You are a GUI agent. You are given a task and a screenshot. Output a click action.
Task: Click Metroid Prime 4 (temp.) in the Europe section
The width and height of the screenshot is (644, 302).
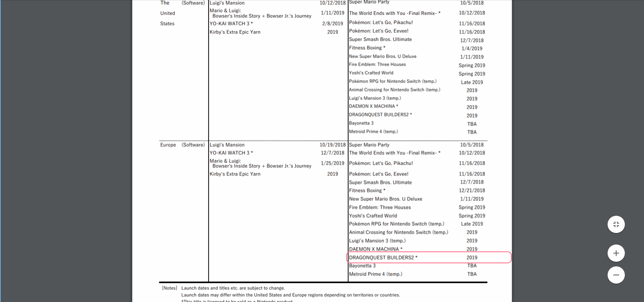point(376,274)
